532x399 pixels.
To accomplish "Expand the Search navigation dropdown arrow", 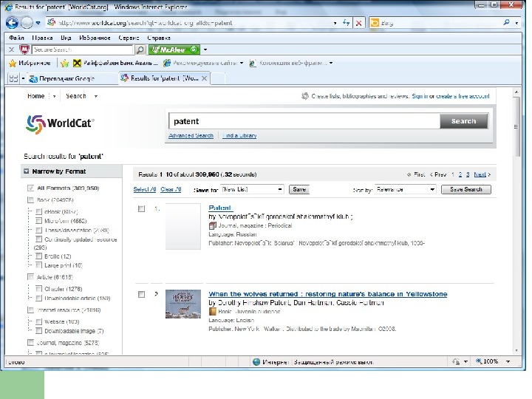I will coord(96,96).
